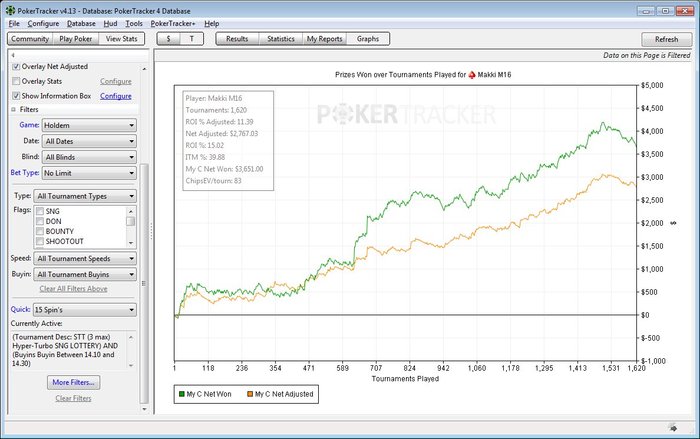The image size is (700, 439).
Task: Click the 'Data on this Page is Filtered' text
Action: coord(646,55)
